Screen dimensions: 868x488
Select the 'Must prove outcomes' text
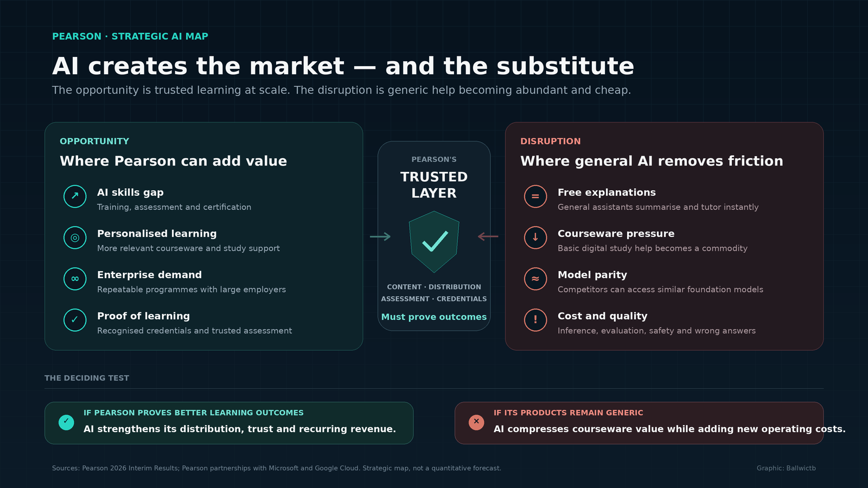(x=434, y=317)
